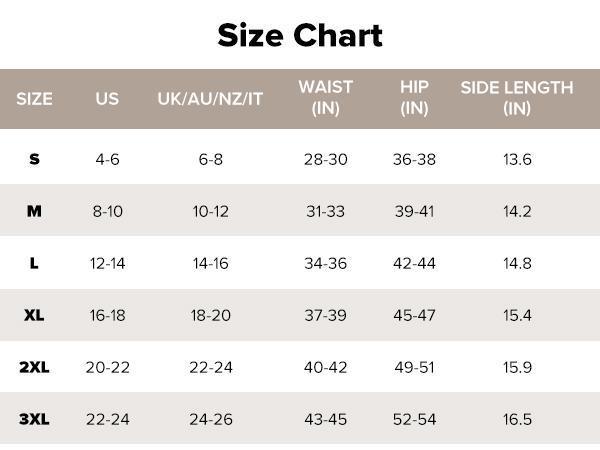Click the Size Chart title
Viewport: 600px width, 450px height.
pyautogui.click(x=300, y=35)
